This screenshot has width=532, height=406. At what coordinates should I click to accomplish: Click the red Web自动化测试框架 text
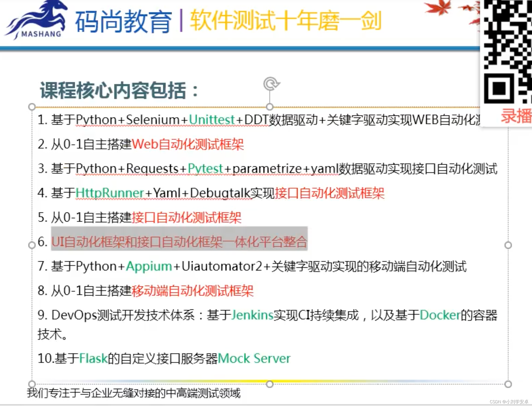click(x=188, y=144)
